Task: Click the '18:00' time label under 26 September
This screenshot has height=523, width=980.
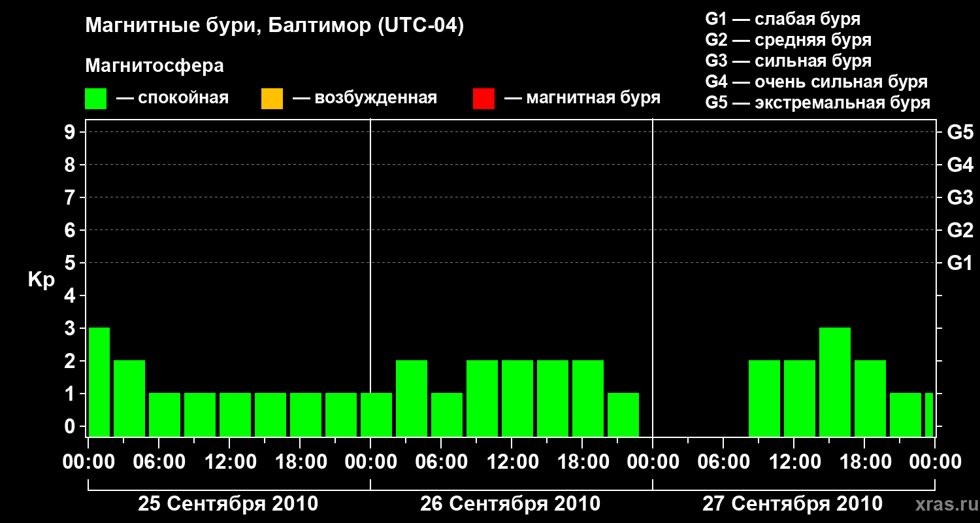Action: point(583,462)
